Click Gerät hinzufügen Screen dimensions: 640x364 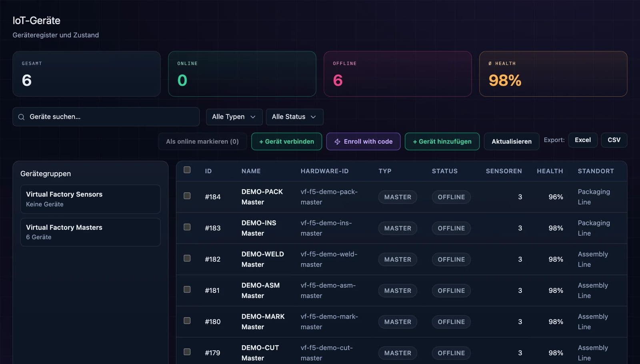pos(442,141)
